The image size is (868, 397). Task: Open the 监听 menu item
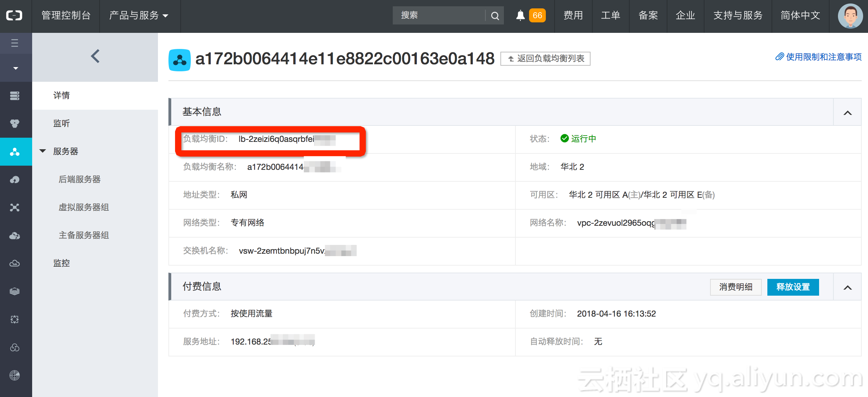(x=62, y=123)
